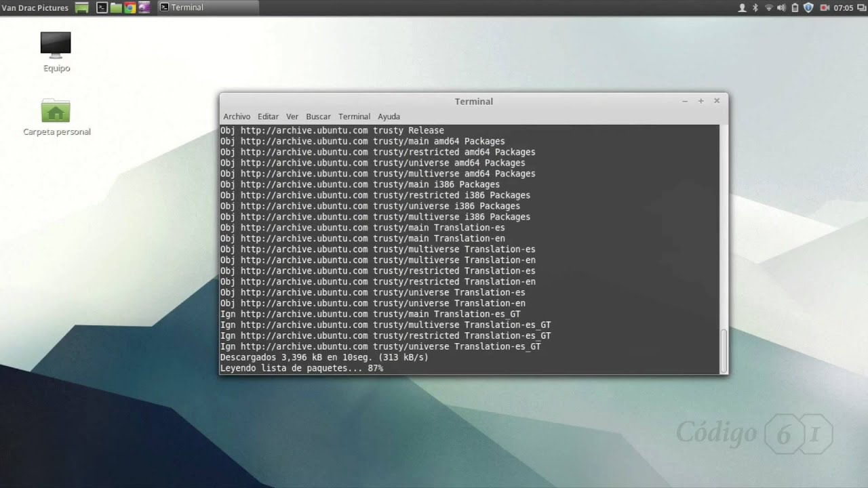The image size is (868, 488).
Task: Click the window list icon beside the clock
Action: point(861,7)
